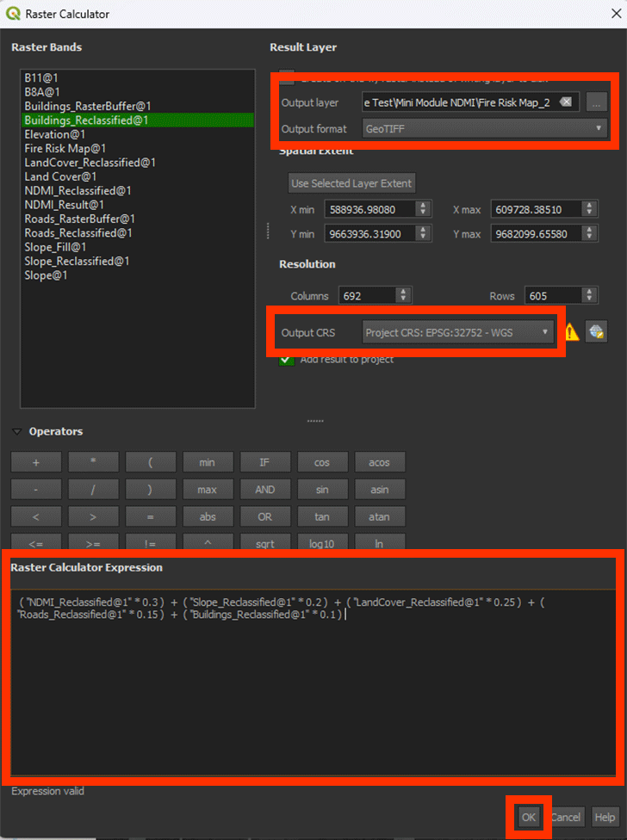The height and width of the screenshot is (840, 627).
Task: Select Slope_Reclassified@1 in band list
Action: (77, 261)
